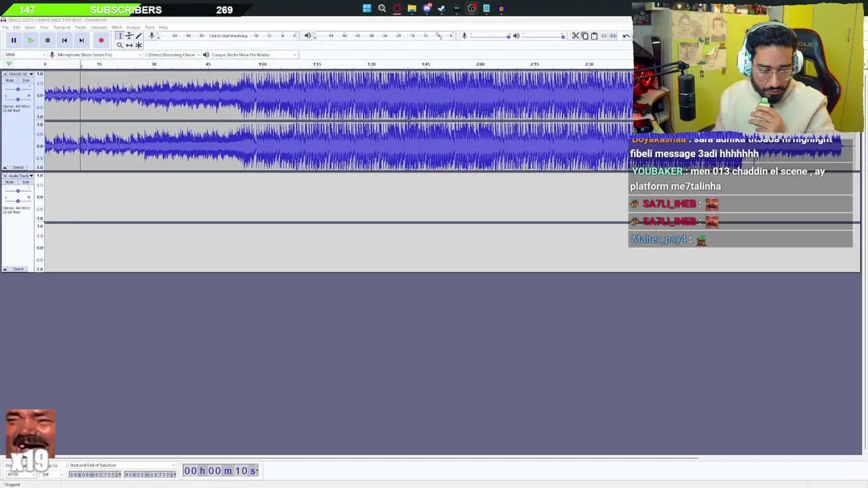Click the TRAVIS SC track gain slider
Image resolution: width=868 pixels, height=488 pixels.
pyautogui.click(x=18, y=89)
